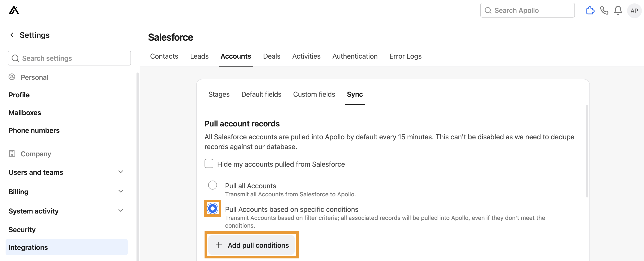Click into the Search settings field
The width and height of the screenshot is (644, 261).
point(69,58)
